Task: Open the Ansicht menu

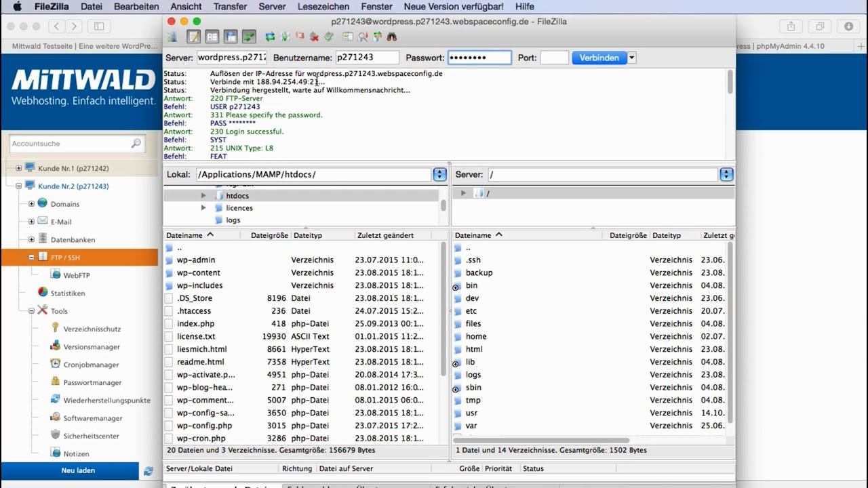Action: 186,7
